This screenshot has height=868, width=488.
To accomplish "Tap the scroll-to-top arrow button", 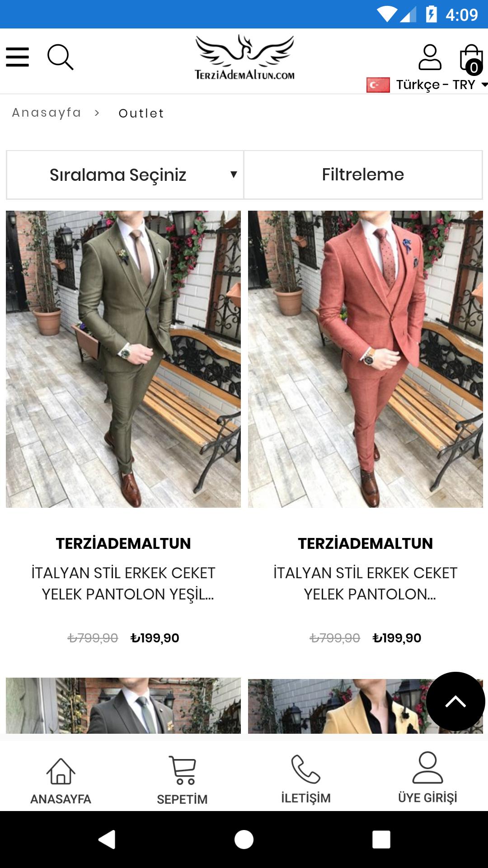I will point(455,701).
